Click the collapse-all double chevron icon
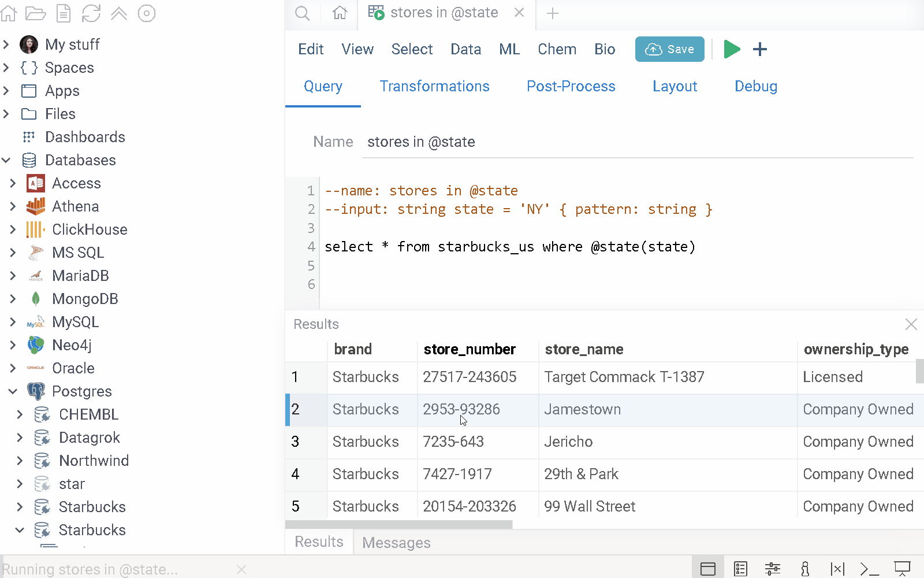924x578 pixels. pyautogui.click(x=119, y=13)
